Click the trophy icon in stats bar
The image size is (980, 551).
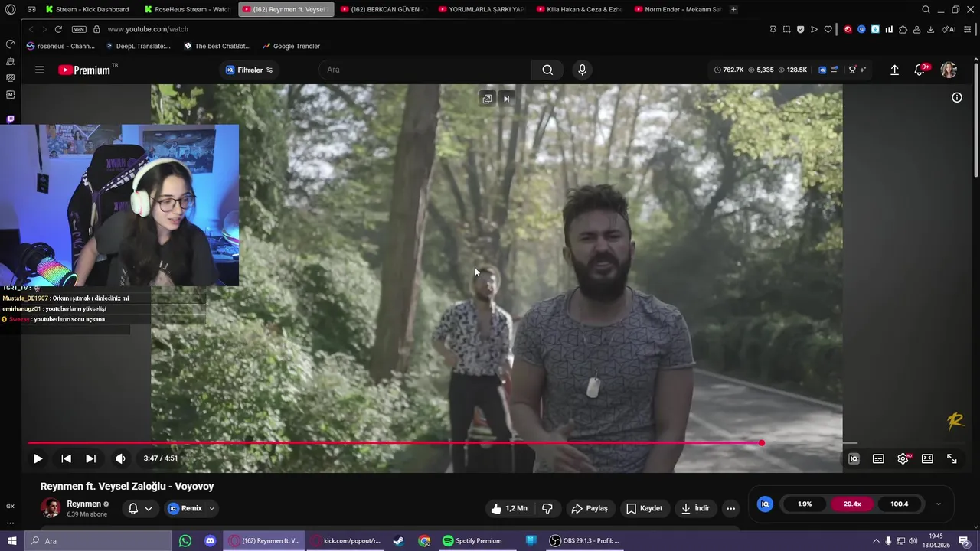[x=852, y=70]
